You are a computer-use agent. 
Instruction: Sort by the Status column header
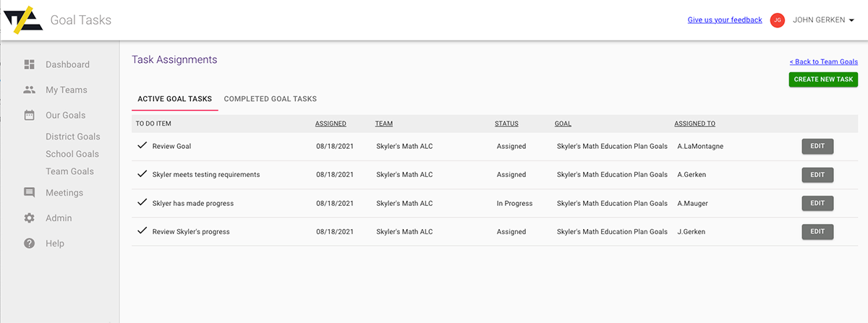506,124
